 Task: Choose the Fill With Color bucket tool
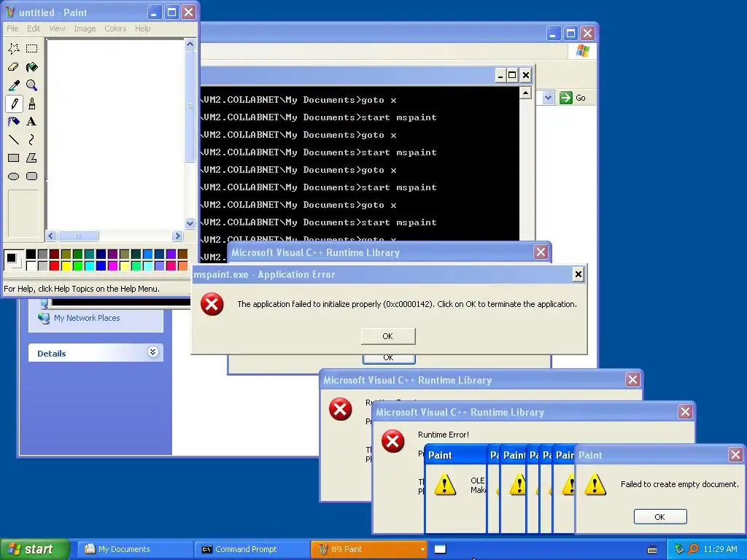31,66
